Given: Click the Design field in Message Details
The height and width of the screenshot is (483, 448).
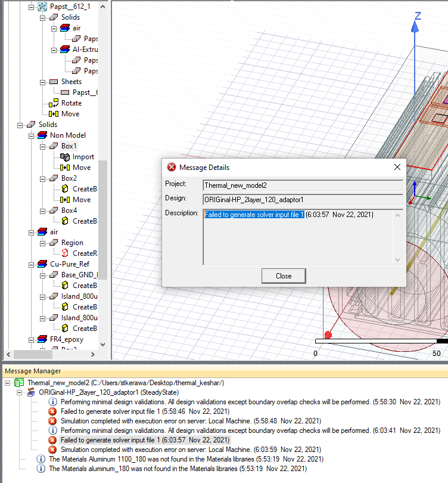Looking at the screenshot, I should click(x=303, y=199).
